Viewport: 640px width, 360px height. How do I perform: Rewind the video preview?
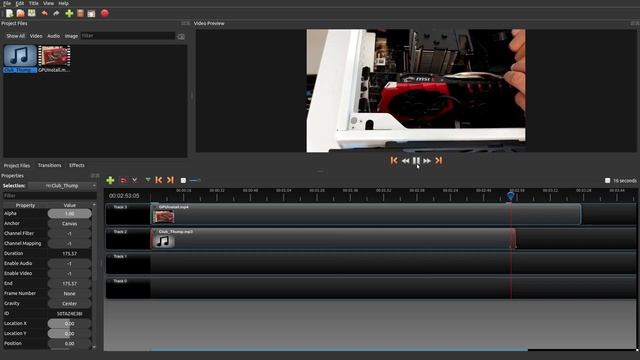point(405,161)
